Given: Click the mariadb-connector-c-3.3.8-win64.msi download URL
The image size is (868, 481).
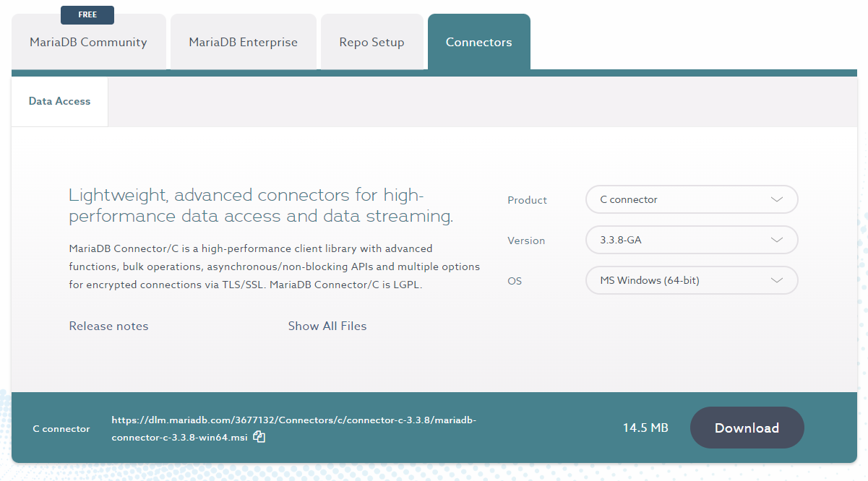Looking at the screenshot, I should pyautogui.click(x=293, y=428).
